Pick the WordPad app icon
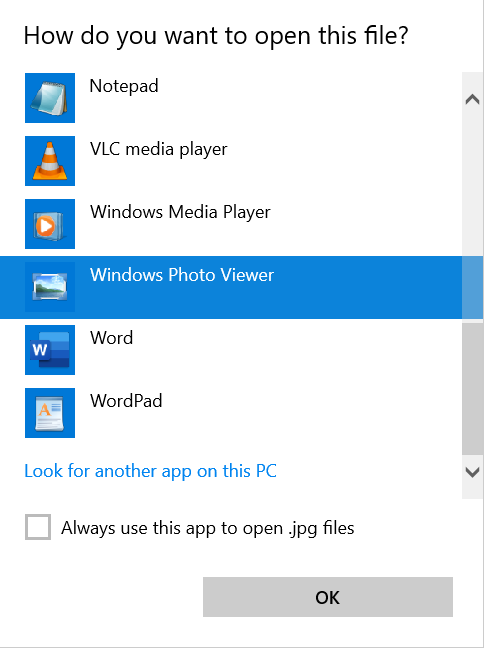484x648 pixels. tap(50, 412)
